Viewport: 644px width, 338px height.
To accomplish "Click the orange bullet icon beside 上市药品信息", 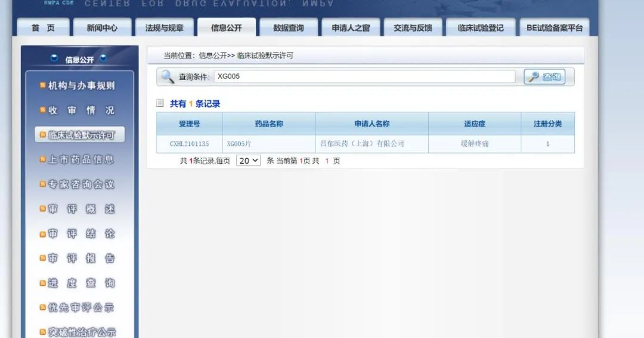I will (42, 159).
